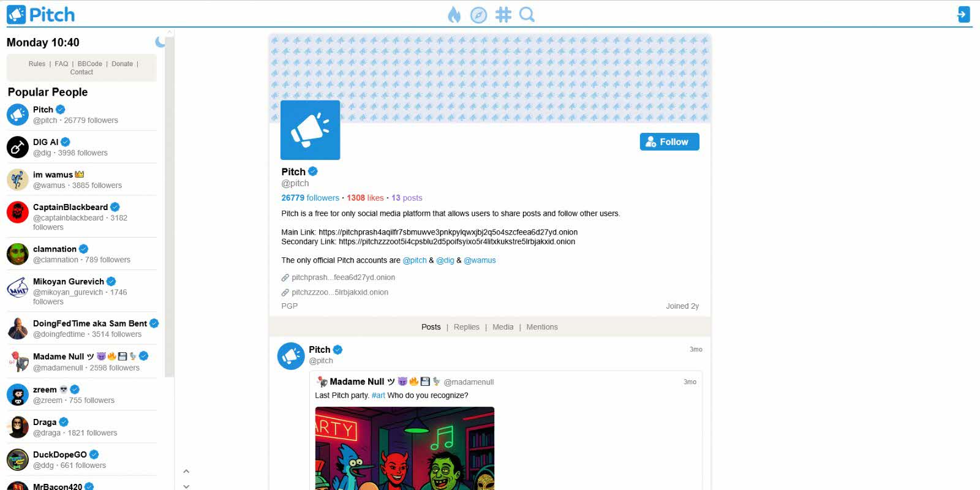The width and height of the screenshot is (980, 490).
Task: Click the login icon at top right
Action: [x=963, y=15]
